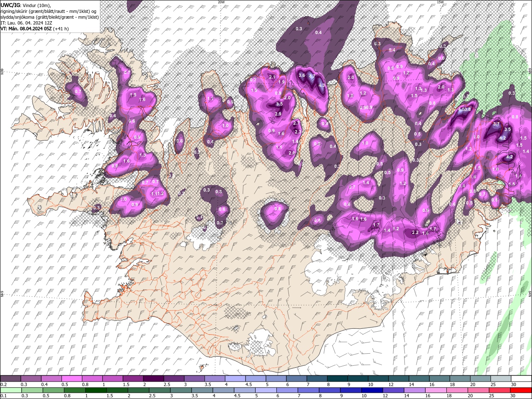Click the '25' label in the top legend row
Image resolution: width=532 pixels, height=399 pixels.
click(x=493, y=384)
